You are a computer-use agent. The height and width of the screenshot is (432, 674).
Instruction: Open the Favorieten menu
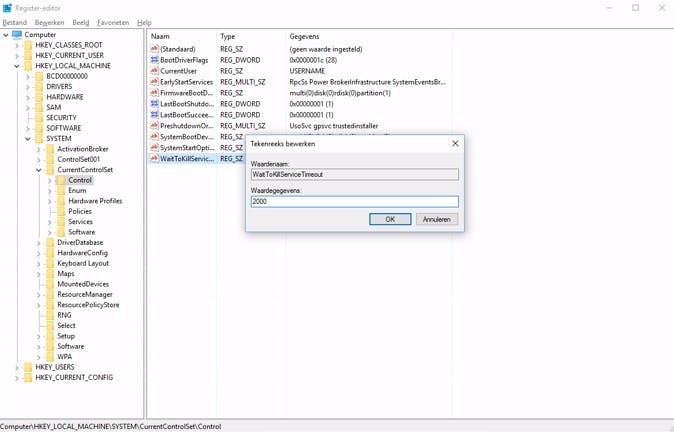113,23
